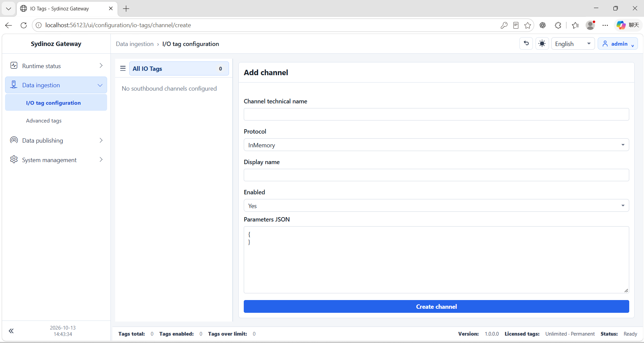This screenshot has height=343, width=644.
Task: Click the Sydinoz Gateway title
Action: click(56, 44)
